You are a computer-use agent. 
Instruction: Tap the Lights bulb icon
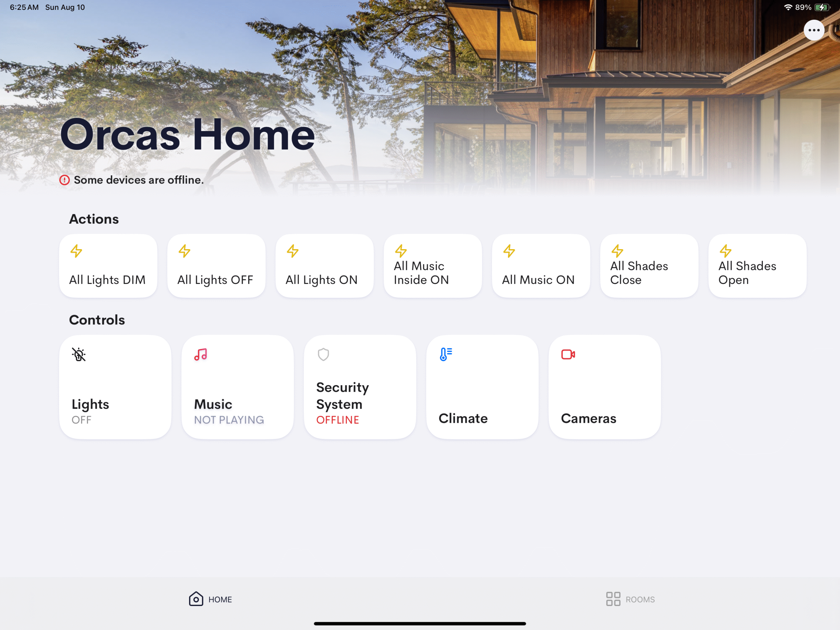(79, 354)
